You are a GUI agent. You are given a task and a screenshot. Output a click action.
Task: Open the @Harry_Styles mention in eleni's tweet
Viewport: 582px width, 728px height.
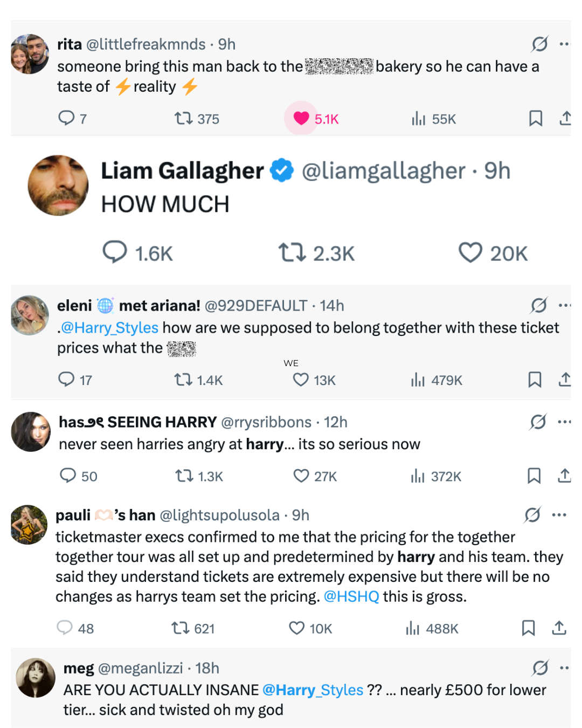point(109,328)
